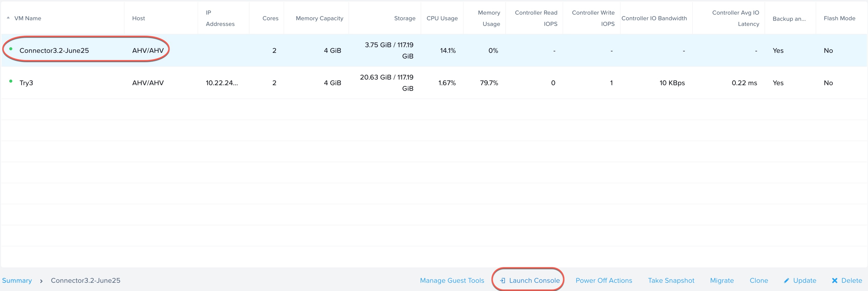Viewport: 868px width, 291px height.
Task: Take a snapshot of the selected VM
Action: coord(671,280)
